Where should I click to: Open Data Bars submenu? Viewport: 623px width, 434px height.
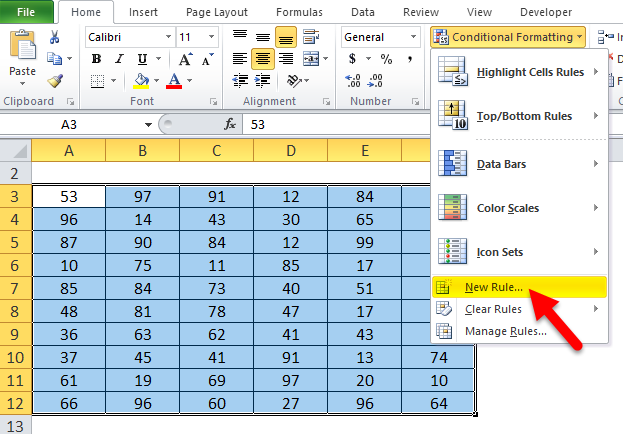[519, 164]
